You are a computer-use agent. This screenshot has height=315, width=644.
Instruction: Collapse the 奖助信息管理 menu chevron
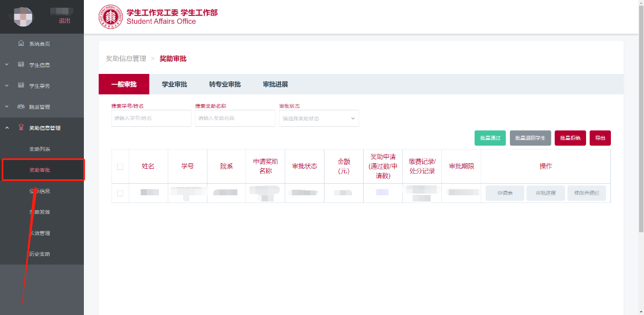pos(7,128)
